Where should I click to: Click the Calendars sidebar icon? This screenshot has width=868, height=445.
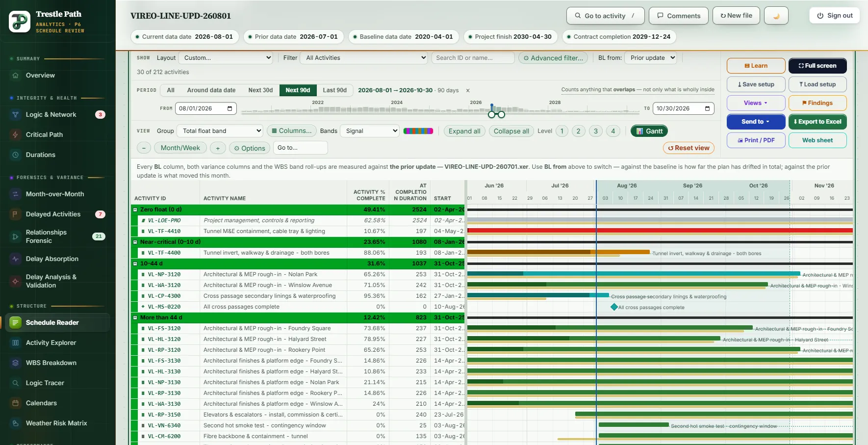point(16,403)
